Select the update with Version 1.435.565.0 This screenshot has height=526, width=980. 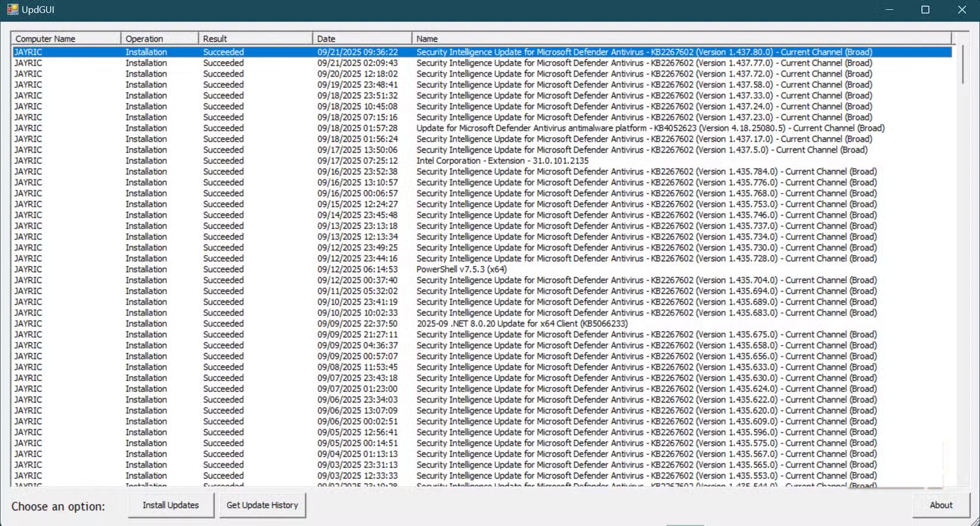pos(482,465)
